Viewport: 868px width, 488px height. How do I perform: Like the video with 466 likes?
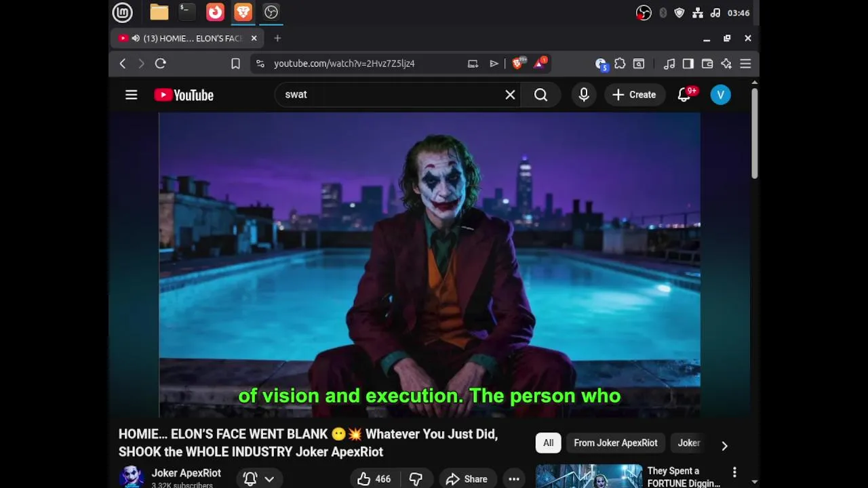pyautogui.click(x=374, y=479)
